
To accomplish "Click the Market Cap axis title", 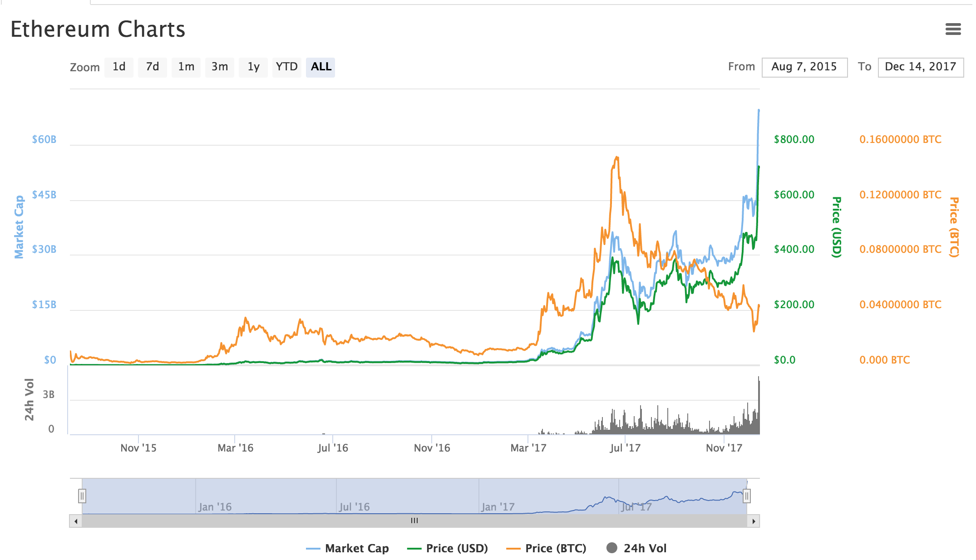I will [19, 227].
